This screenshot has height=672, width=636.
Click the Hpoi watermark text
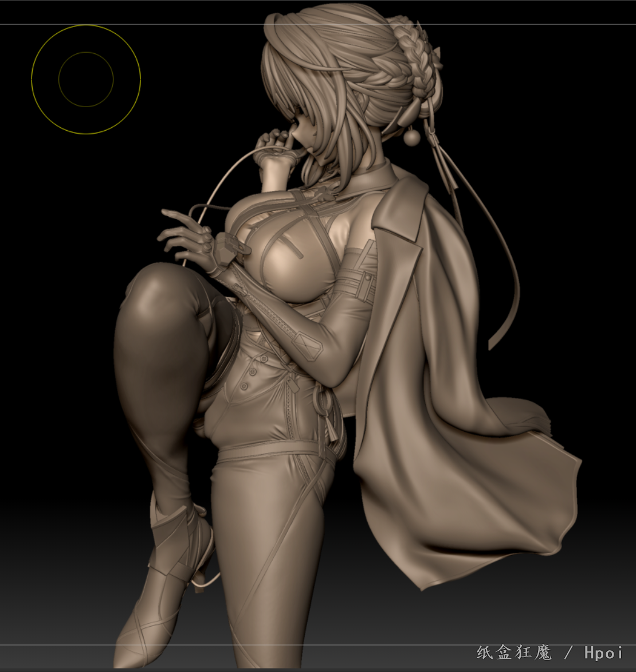pyautogui.click(x=603, y=653)
